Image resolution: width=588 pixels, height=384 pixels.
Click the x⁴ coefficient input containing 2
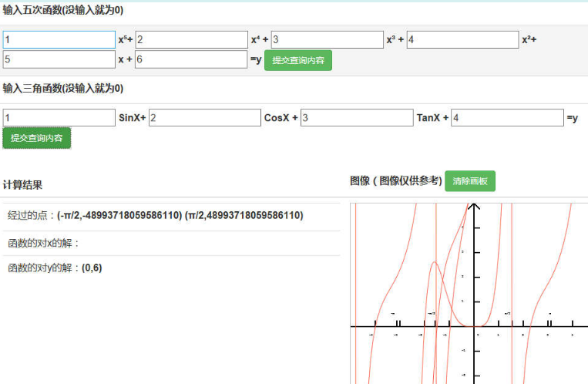[191, 39]
